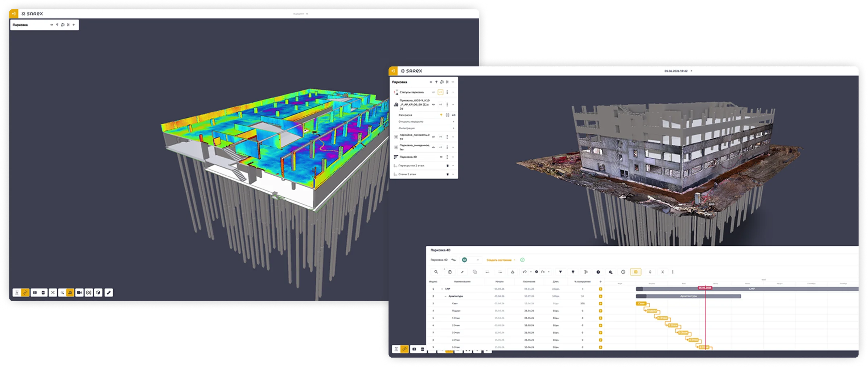868x367 pixels.
Task: Toggle eye icon in left window Парковка panel
Action: point(52,25)
